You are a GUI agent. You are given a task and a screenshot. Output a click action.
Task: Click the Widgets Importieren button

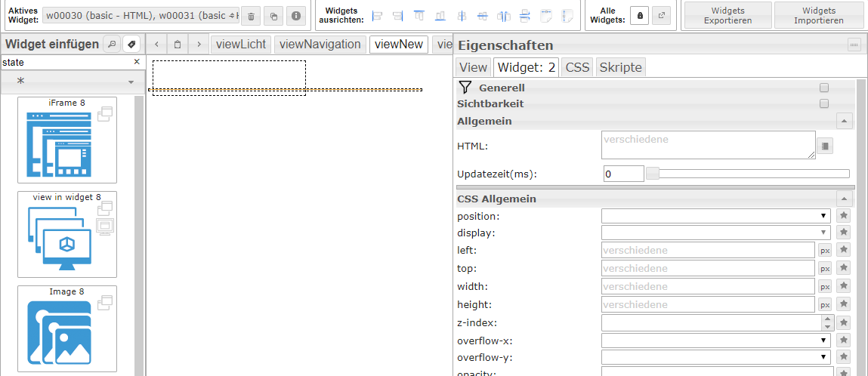(818, 16)
